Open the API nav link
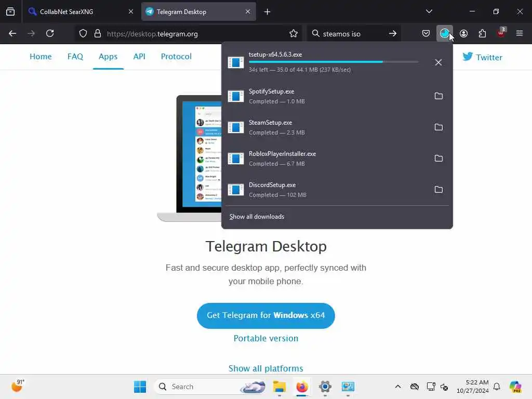 click(x=139, y=56)
